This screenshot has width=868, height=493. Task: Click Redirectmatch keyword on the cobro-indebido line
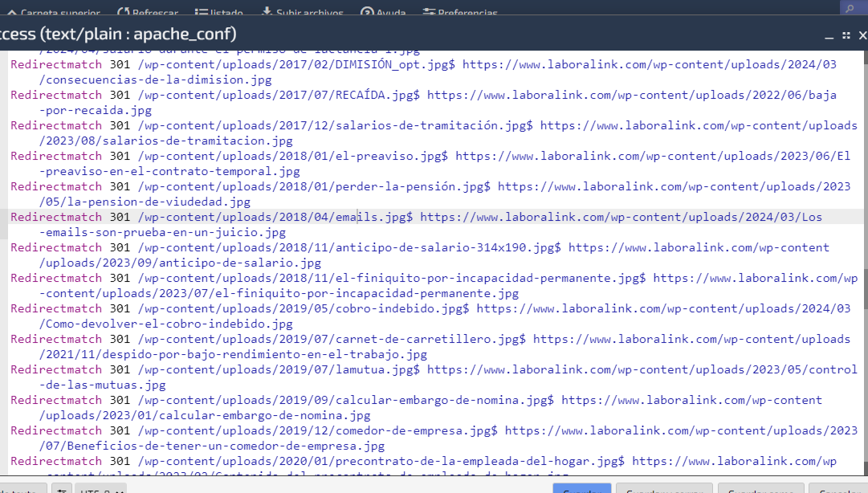pyautogui.click(x=56, y=308)
